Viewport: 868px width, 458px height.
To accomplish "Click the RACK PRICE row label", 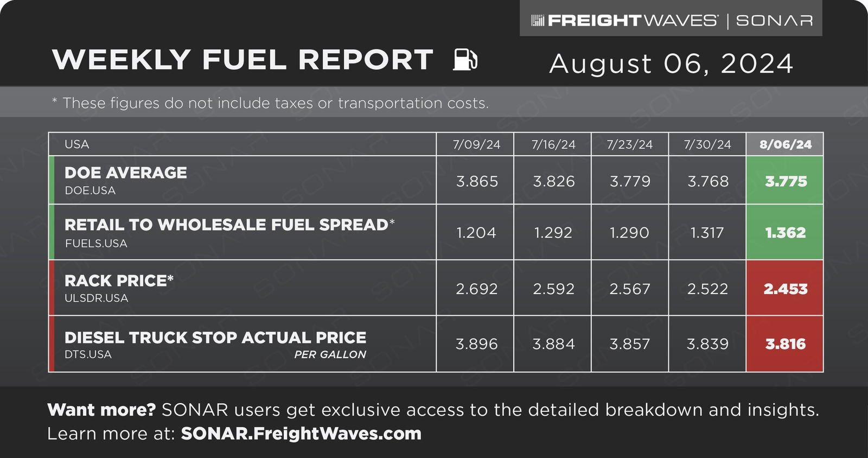I will click(x=119, y=281).
